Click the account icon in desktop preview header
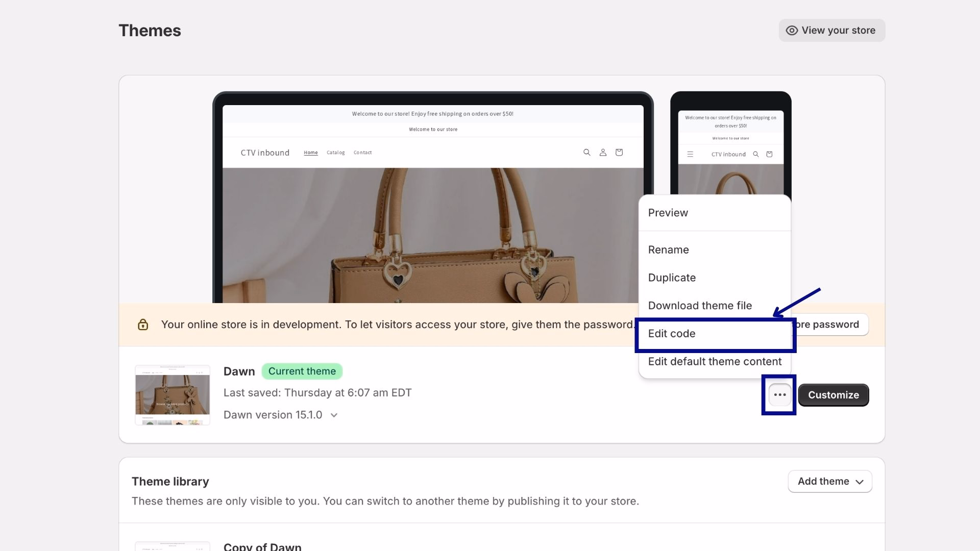 click(x=603, y=153)
